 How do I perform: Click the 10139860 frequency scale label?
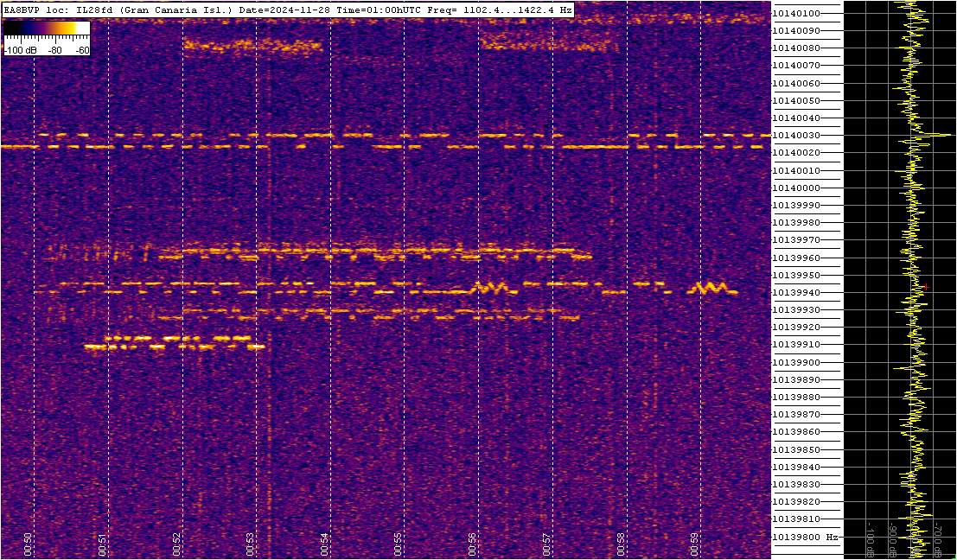796,432
